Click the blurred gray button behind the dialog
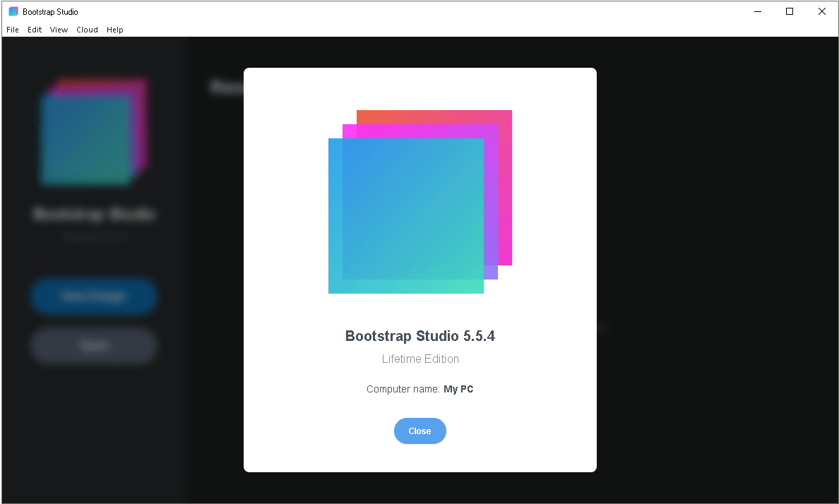839x504 pixels. click(x=94, y=346)
